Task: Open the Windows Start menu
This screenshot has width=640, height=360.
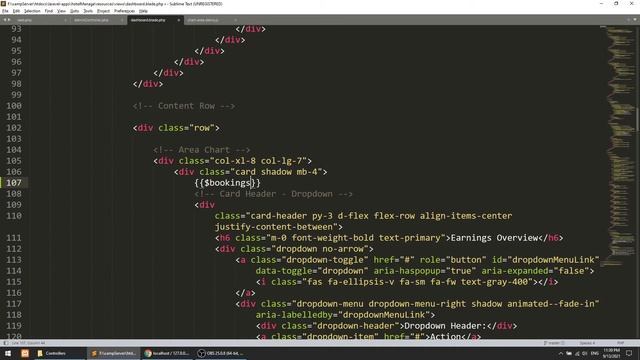Action: coord(8,353)
